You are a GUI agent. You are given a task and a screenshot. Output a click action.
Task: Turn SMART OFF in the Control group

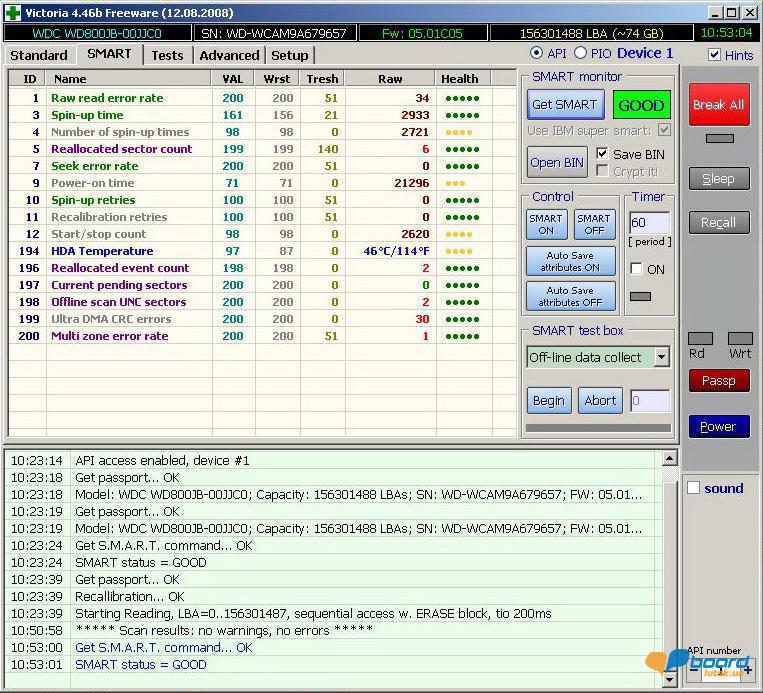tap(593, 224)
